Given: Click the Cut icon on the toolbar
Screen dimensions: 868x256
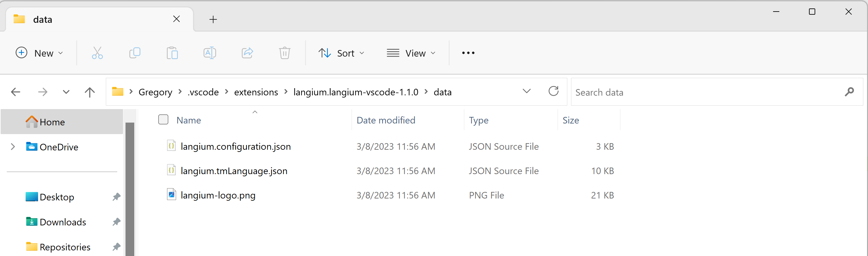Looking at the screenshot, I should [x=97, y=53].
